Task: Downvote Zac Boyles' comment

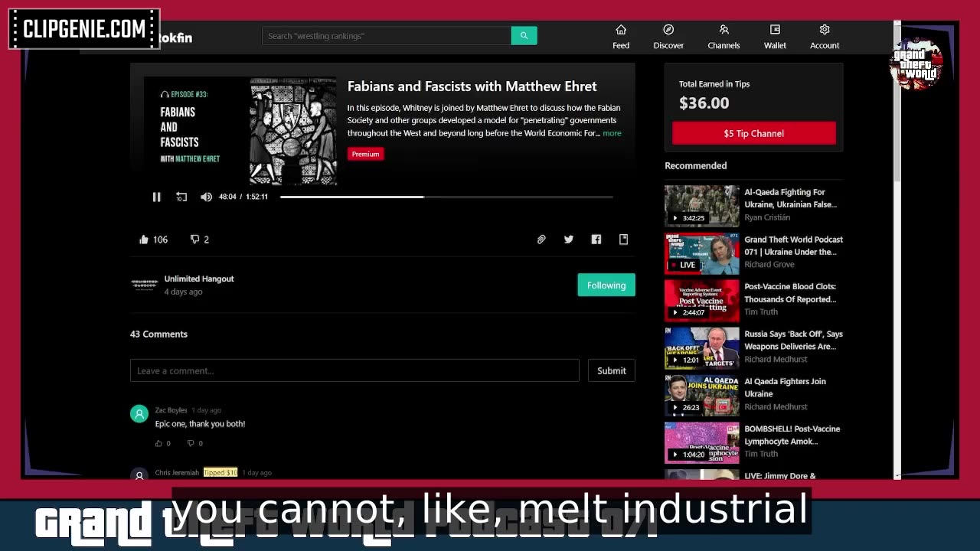Action: click(191, 443)
